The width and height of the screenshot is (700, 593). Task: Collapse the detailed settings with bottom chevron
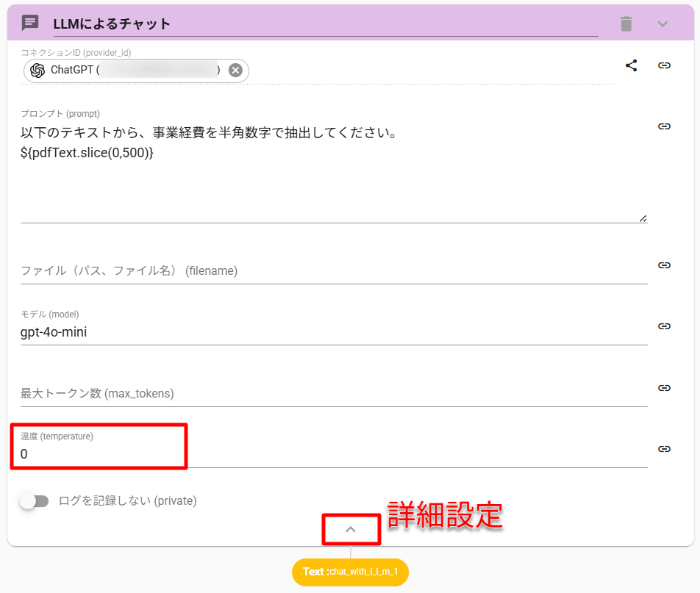(351, 529)
